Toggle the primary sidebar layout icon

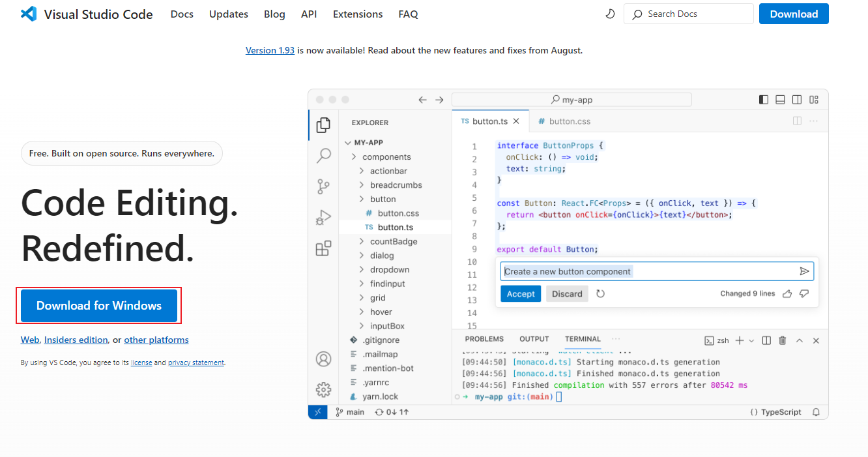[764, 100]
